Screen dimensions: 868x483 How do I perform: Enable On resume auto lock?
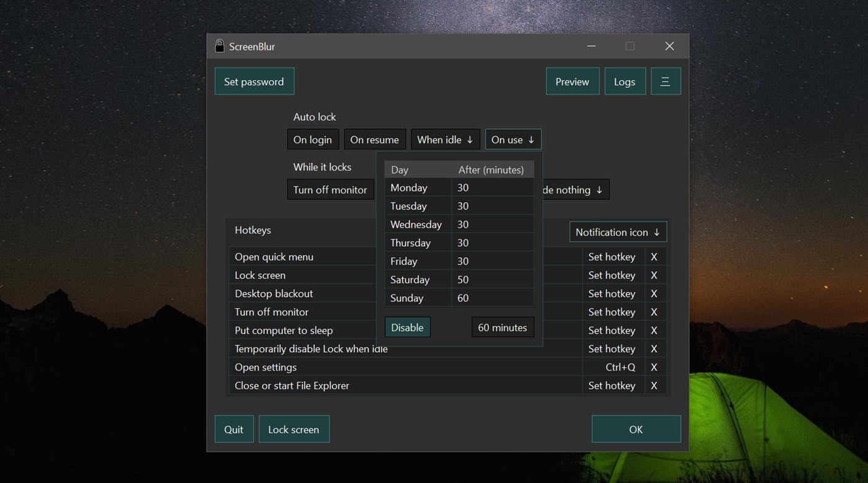pyautogui.click(x=375, y=139)
